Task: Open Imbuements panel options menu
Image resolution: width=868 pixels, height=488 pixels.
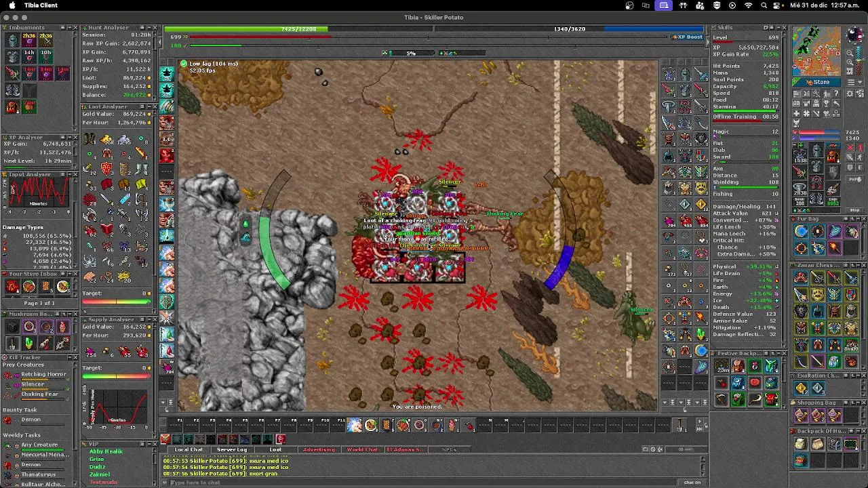Action: pyautogui.click(x=62, y=28)
